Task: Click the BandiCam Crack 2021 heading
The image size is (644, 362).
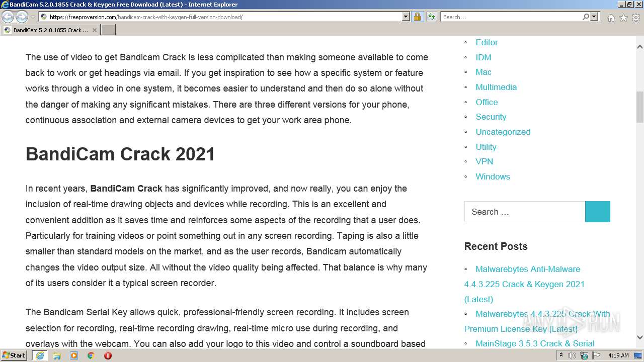Action: click(x=120, y=154)
